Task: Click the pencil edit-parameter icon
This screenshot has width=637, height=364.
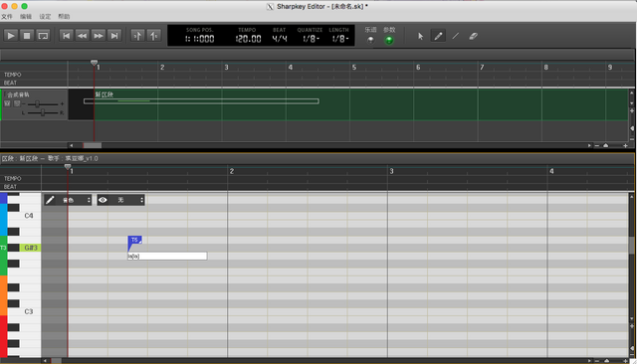Action: point(50,200)
